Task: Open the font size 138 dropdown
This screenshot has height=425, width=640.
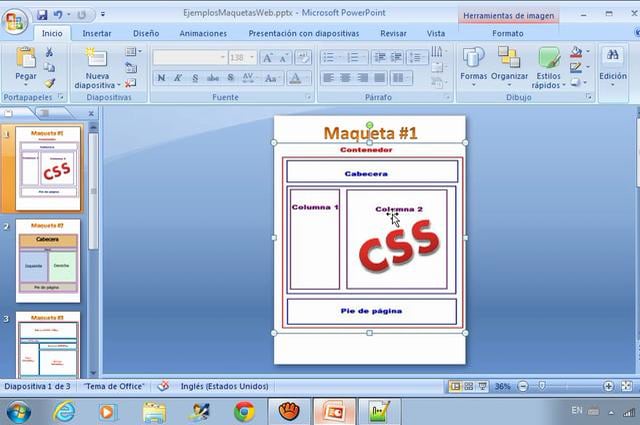Action: tap(252, 58)
